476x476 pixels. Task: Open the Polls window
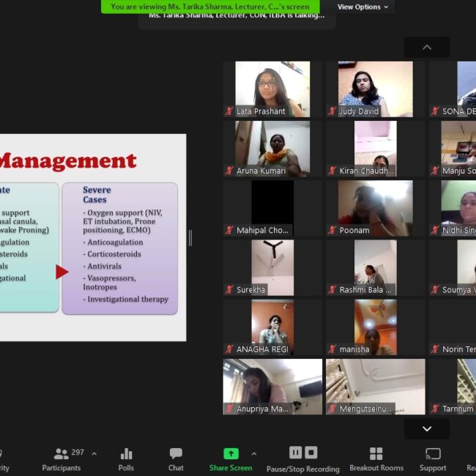126,458
